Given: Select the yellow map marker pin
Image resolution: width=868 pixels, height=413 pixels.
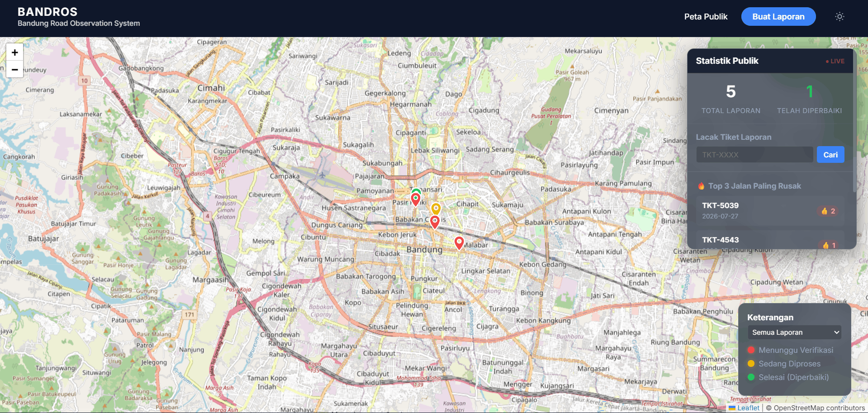Looking at the screenshot, I should 436,209.
